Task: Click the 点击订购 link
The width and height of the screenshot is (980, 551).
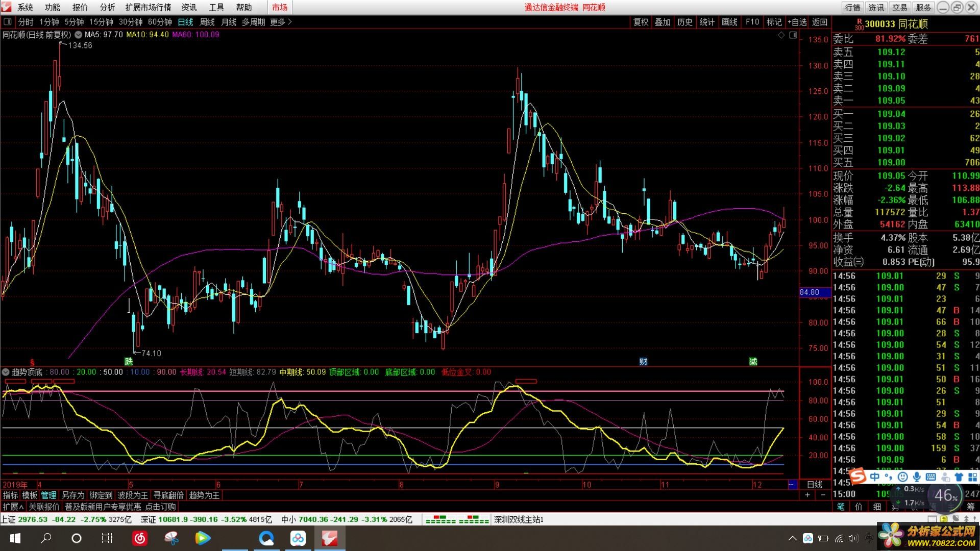Action: (160, 507)
